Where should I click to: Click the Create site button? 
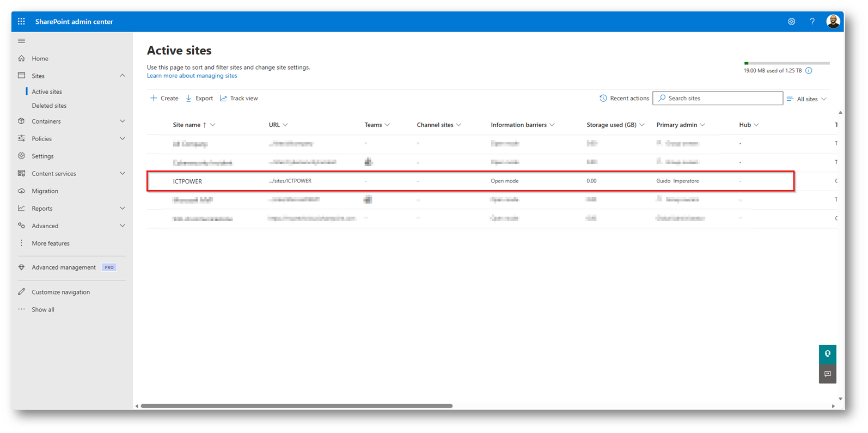pyautogui.click(x=164, y=99)
